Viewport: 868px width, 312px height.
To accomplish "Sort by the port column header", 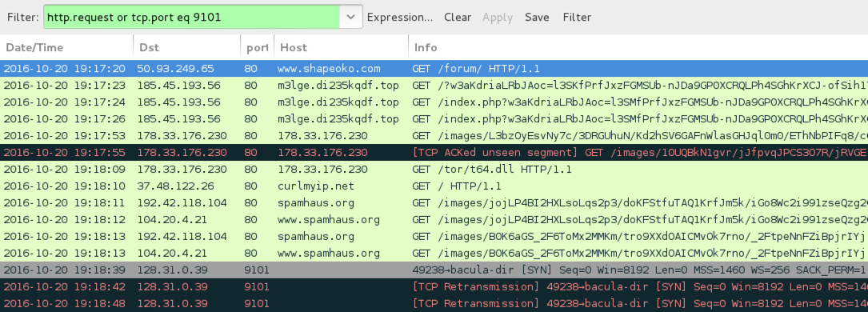I will (x=257, y=47).
